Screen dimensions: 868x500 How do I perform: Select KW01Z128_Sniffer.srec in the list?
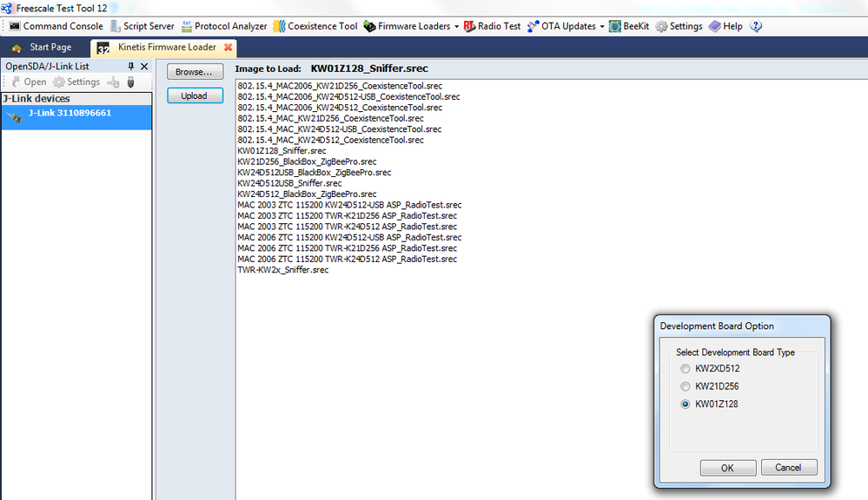[x=282, y=150]
